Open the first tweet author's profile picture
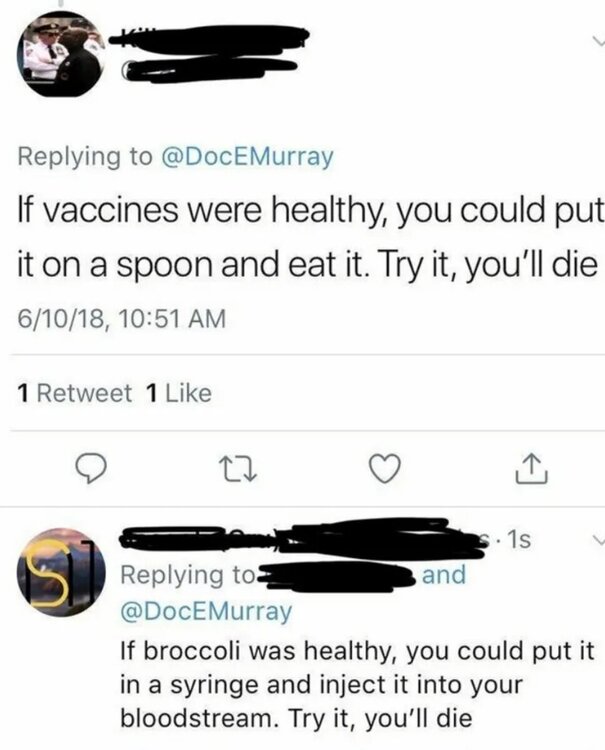Image resolution: width=605 pixels, height=750 pixels. point(63,55)
